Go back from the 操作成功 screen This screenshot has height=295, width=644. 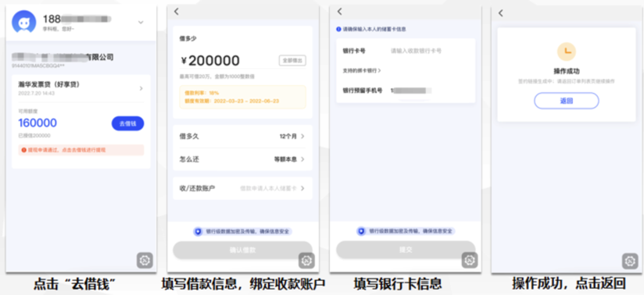(x=501, y=13)
